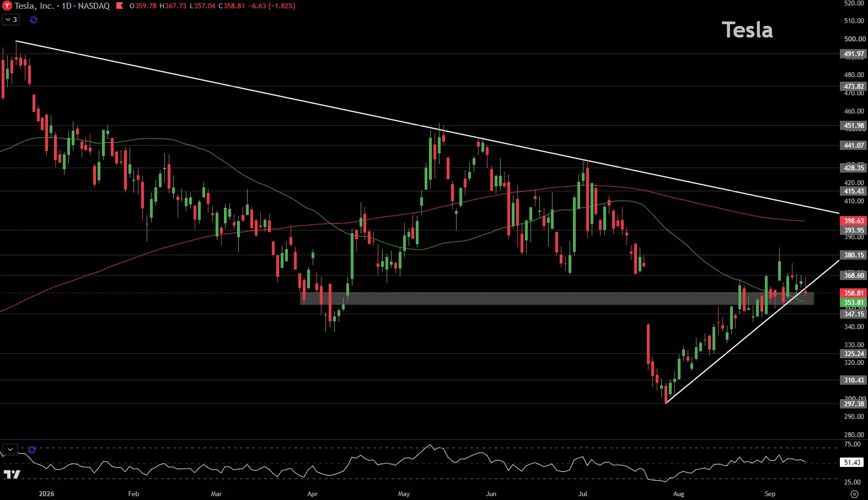Select the red 358.81 current price label
The width and height of the screenshot is (868, 500).
pos(854,293)
